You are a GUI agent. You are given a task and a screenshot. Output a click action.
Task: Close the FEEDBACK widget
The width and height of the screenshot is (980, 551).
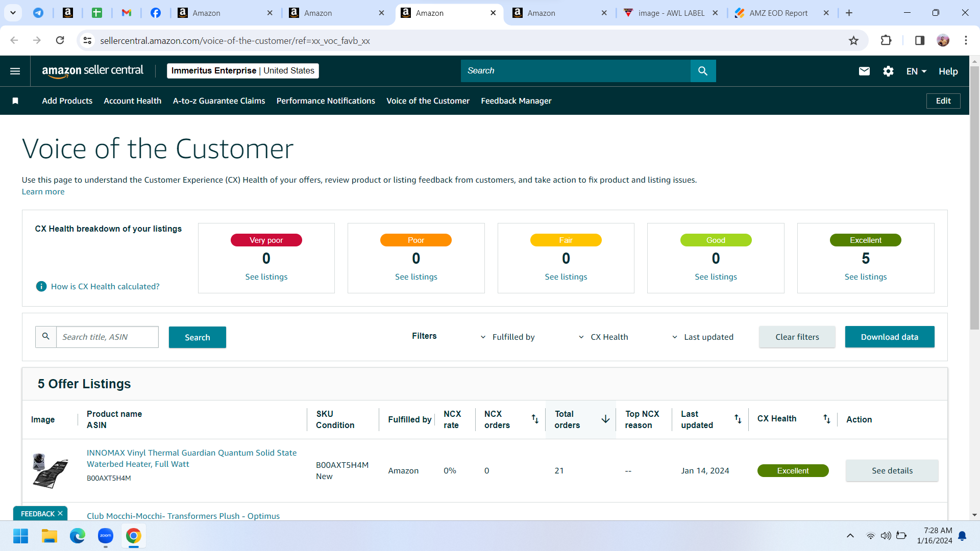[x=60, y=513]
